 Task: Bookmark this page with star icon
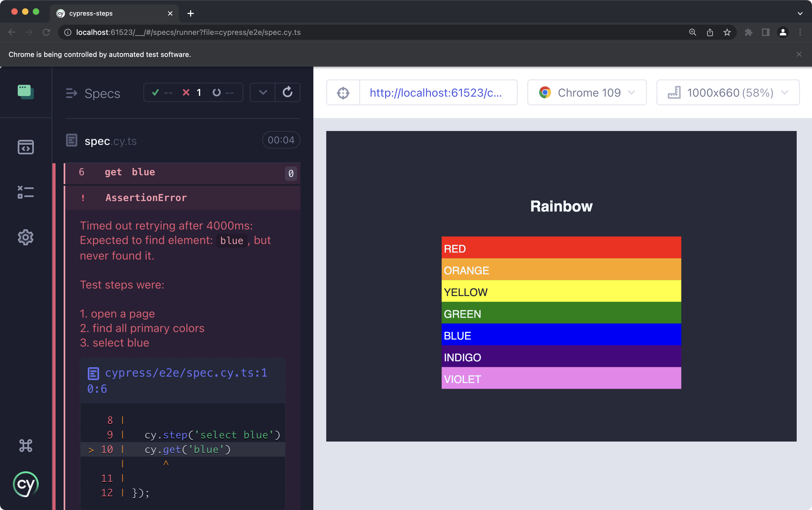[x=727, y=32]
